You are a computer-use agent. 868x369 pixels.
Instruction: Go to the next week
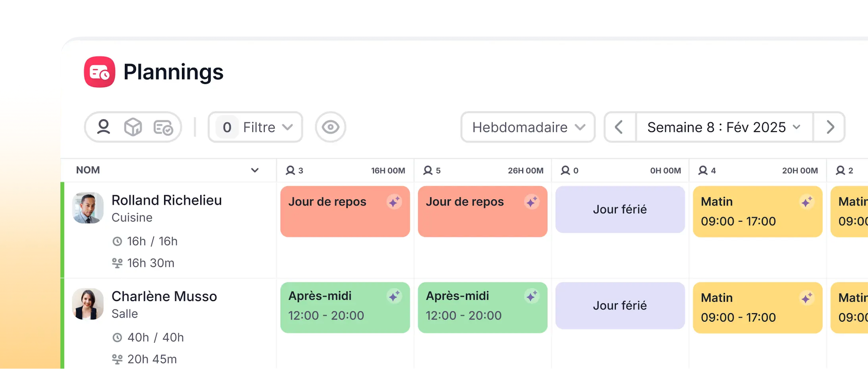pyautogui.click(x=830, y=127)
